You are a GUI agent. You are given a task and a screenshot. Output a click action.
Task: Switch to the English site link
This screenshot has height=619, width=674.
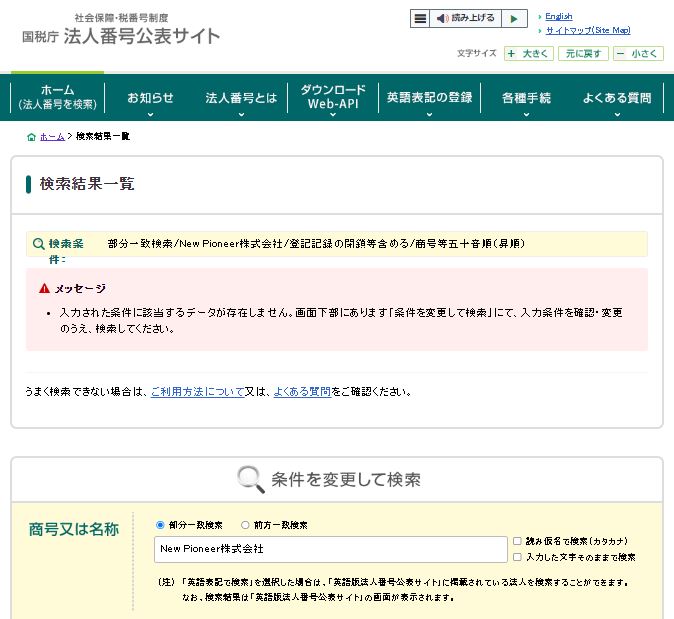(558, 16)
